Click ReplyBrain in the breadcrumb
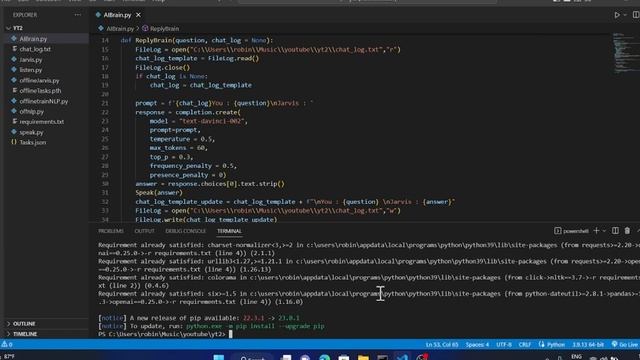Viewport: 640px width, 360px height. [164, 29]
